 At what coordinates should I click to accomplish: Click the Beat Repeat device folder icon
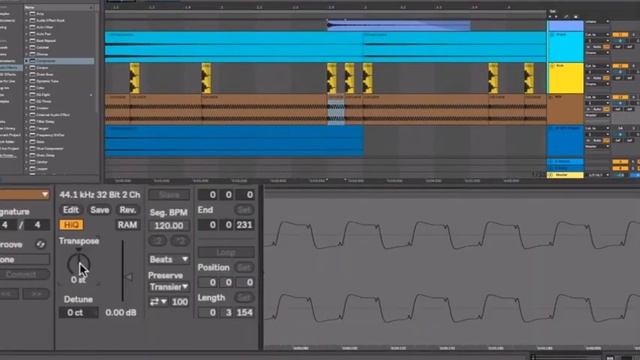(x=32, y=41)
